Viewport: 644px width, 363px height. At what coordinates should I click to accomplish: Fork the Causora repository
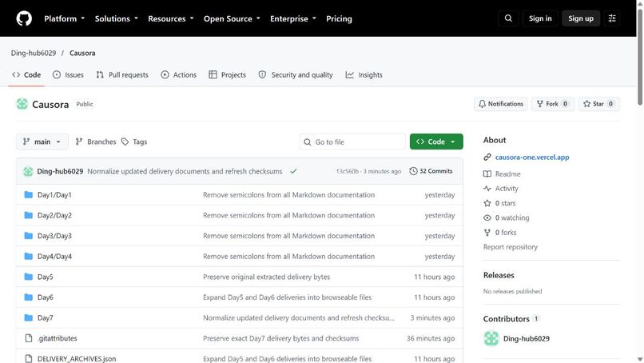click(x=552, y=104)
